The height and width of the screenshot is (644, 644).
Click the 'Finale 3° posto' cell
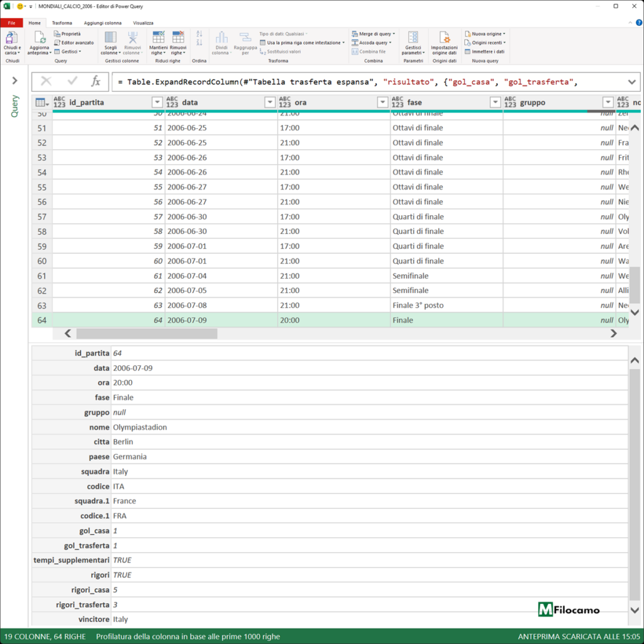pyautogui.click(x=447, y=305)
